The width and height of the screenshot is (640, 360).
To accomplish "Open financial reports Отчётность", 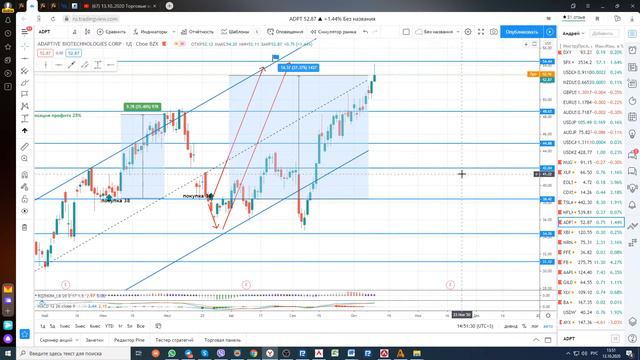I will click(197, 32).
